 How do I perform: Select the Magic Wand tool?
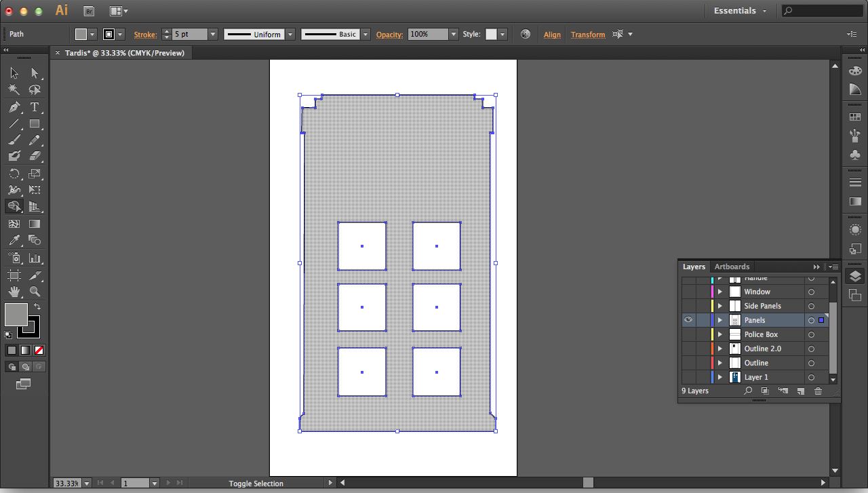coord(14,90)
